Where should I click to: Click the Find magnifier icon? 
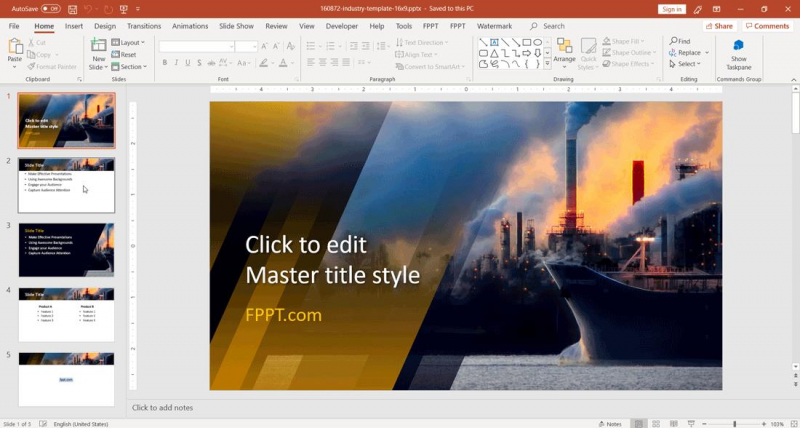point(673,41)
